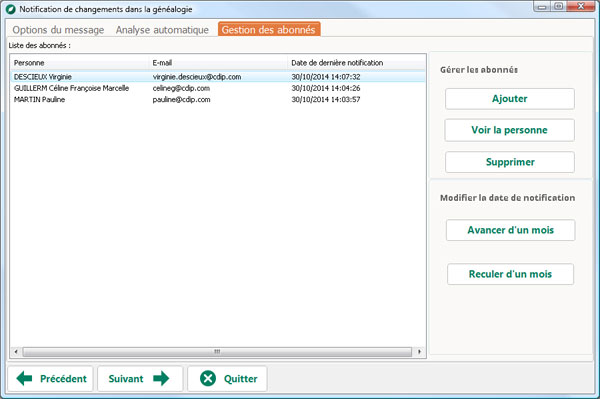Minimize the notification window
This screenshot has height=399, width=600.
[x=542, y=7]
